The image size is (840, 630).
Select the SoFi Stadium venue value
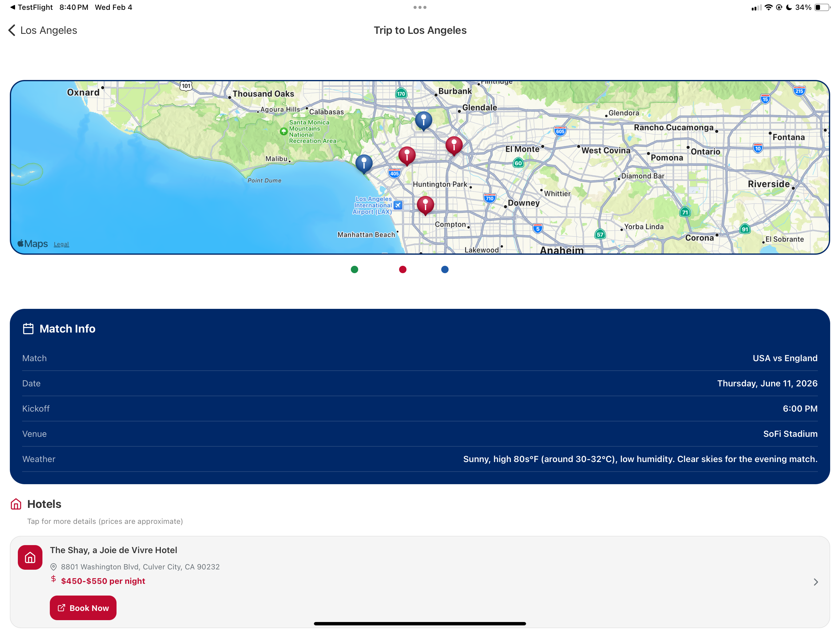coord(790,434)
